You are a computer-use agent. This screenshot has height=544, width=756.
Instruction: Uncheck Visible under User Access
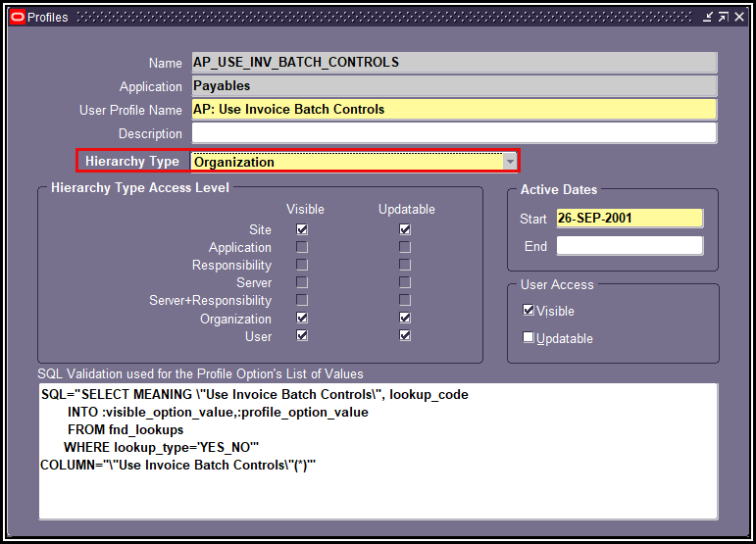pos(529,310)
